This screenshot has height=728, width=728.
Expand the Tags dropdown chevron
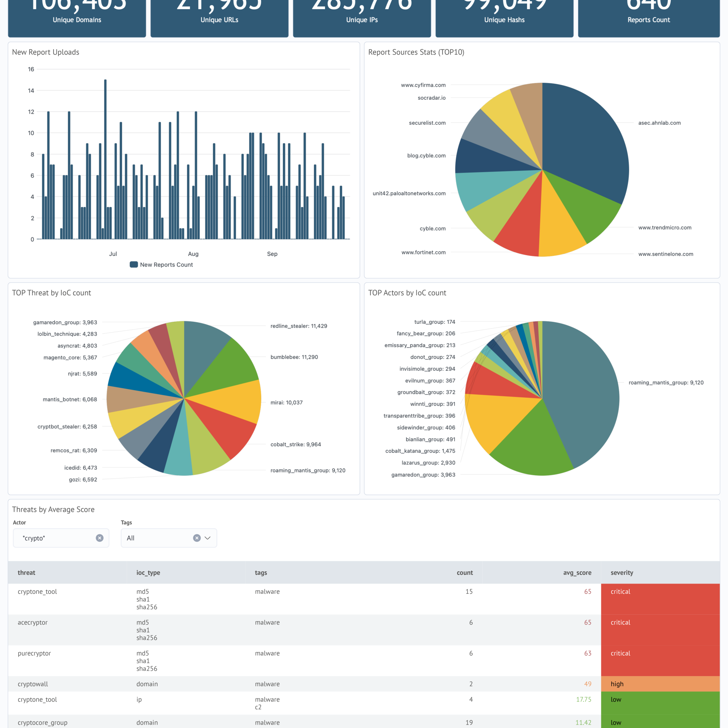click(x=207, y=538)
